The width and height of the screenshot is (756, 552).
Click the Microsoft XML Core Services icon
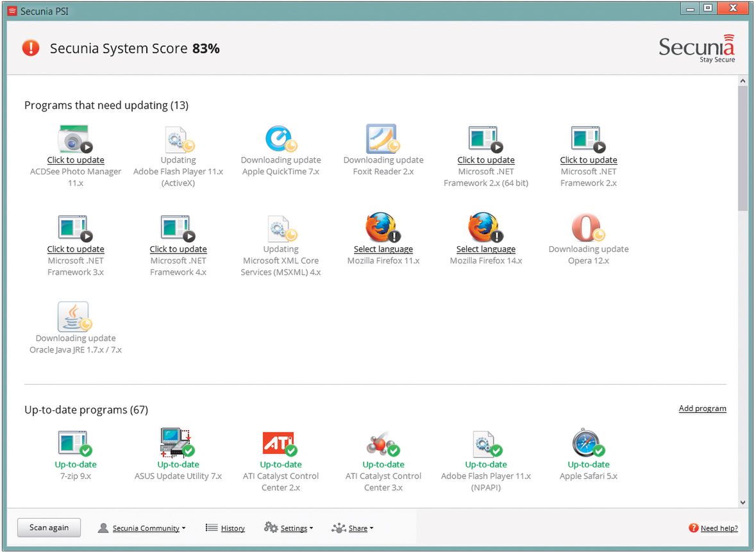[x=282, y=228]
